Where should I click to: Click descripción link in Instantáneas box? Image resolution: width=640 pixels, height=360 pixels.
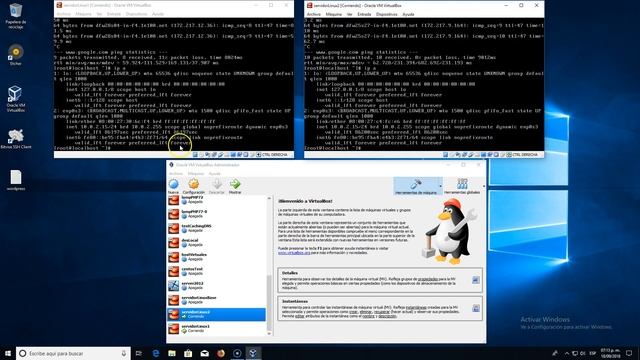[x=387, y=316]
